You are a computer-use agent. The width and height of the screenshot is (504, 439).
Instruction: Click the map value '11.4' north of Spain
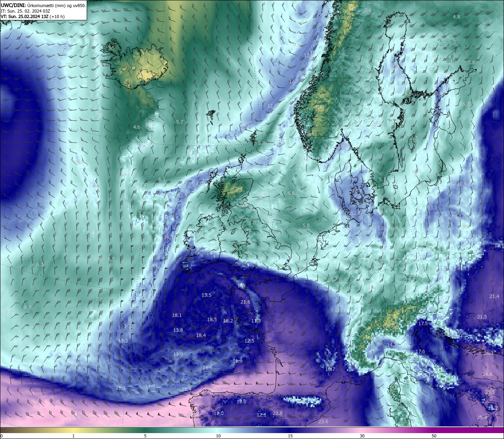pyautogui.click(x=187, y=389)
